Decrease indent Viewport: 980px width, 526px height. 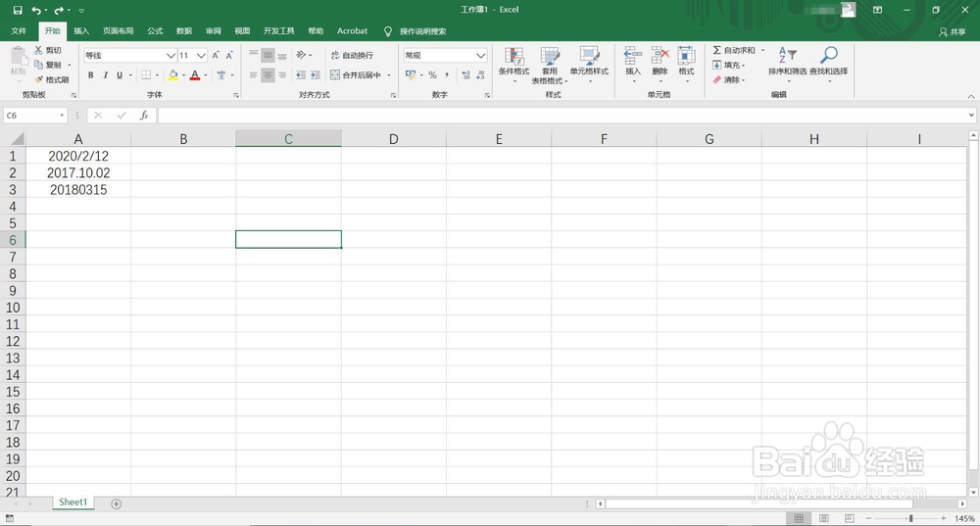pyautogui.click(x=301, y=75)
